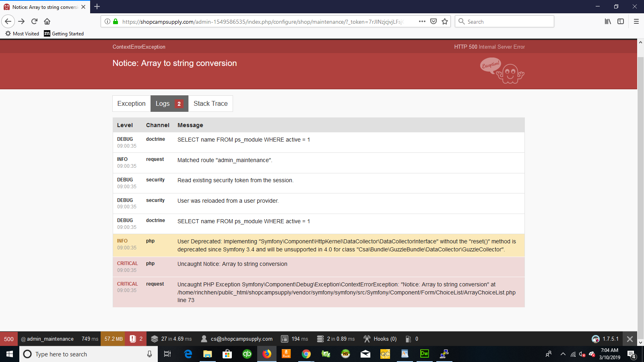Save page to Pocket

433,21
